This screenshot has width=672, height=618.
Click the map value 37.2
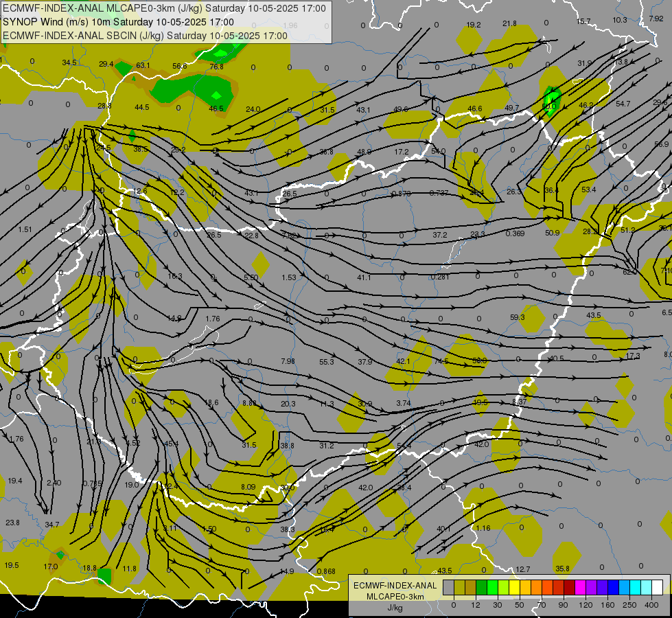pos(440,235)
